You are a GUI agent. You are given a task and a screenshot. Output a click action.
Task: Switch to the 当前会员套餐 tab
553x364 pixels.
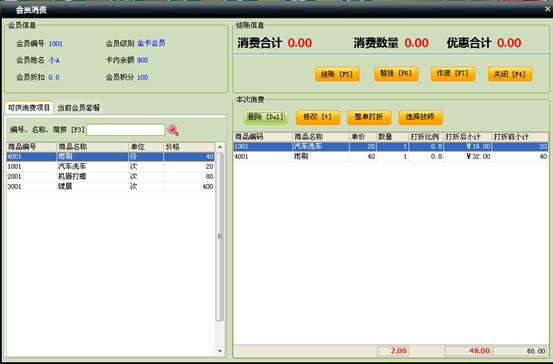point(79,108)
